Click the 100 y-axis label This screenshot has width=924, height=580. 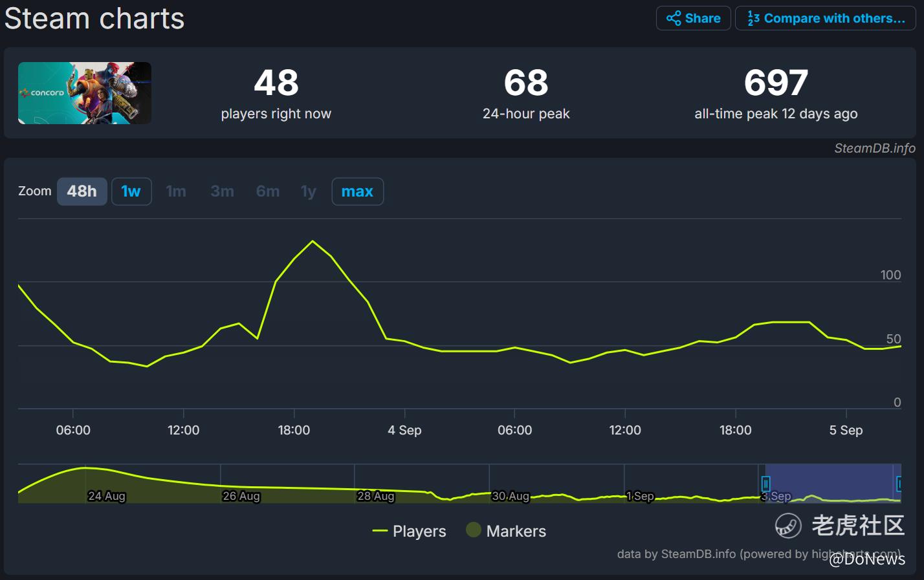[x=890, y=275]
